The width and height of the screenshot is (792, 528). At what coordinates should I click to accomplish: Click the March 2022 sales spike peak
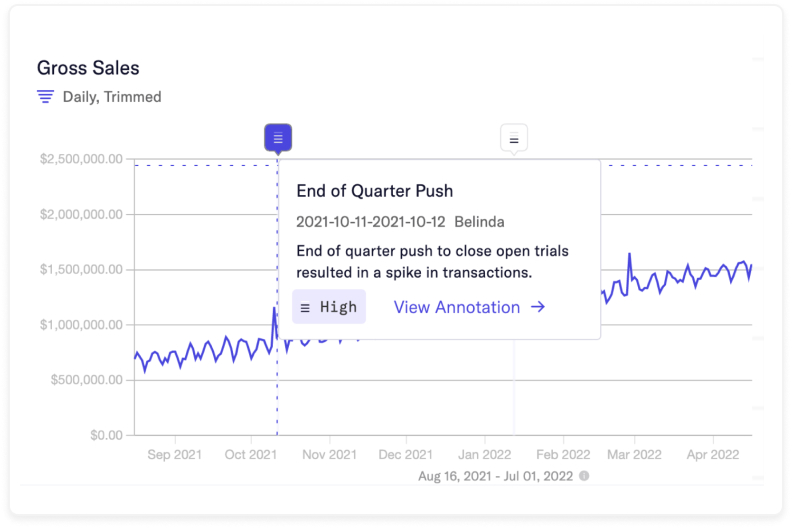tap(629, 254)
